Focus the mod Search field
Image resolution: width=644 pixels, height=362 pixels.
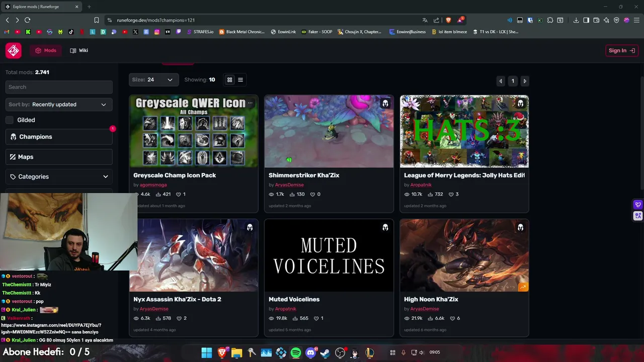[59, 87]
